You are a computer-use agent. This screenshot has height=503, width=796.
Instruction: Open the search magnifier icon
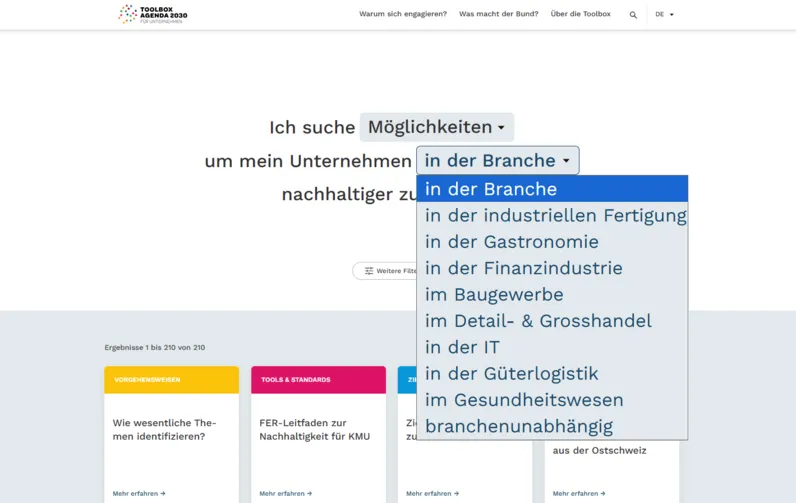pos(633,15)
